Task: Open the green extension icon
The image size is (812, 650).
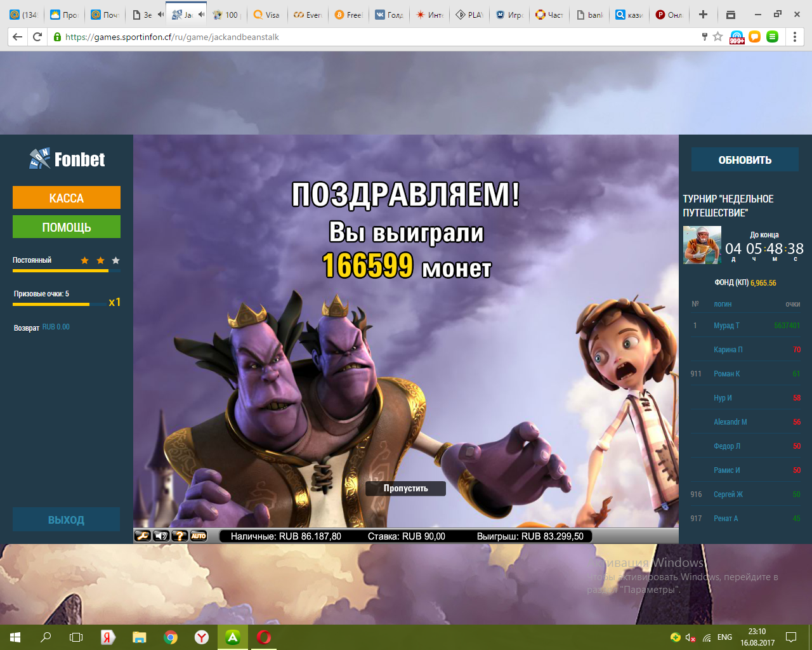Action: 772,37
